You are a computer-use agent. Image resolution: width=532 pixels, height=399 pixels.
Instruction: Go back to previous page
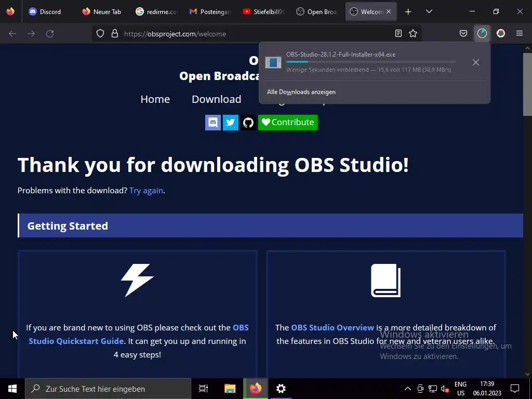12,34
